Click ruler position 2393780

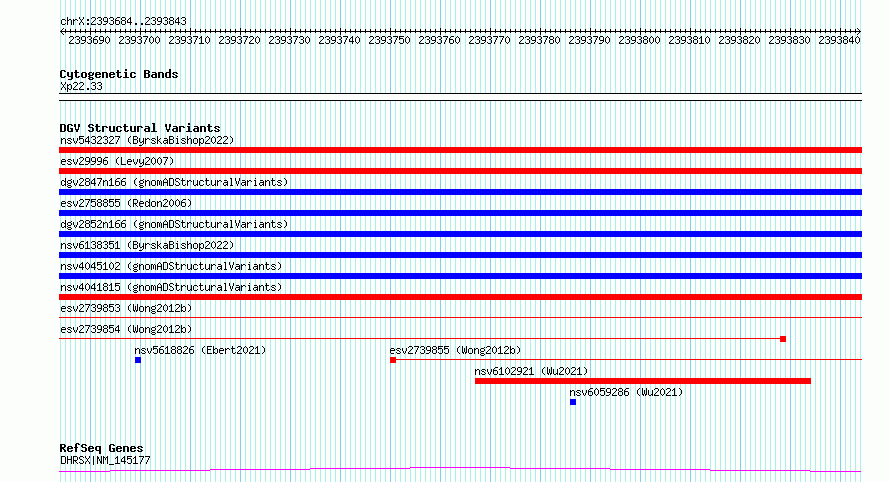(539, 40)
